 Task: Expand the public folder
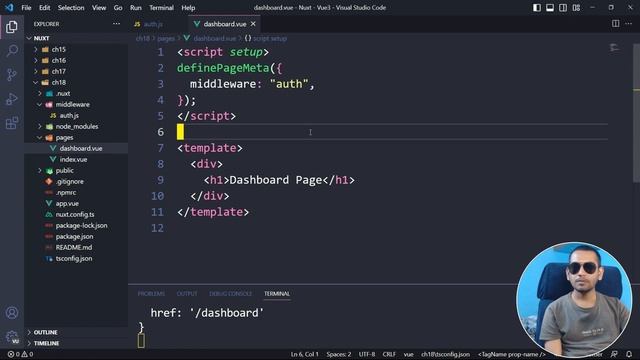click(x=76, y=171)
